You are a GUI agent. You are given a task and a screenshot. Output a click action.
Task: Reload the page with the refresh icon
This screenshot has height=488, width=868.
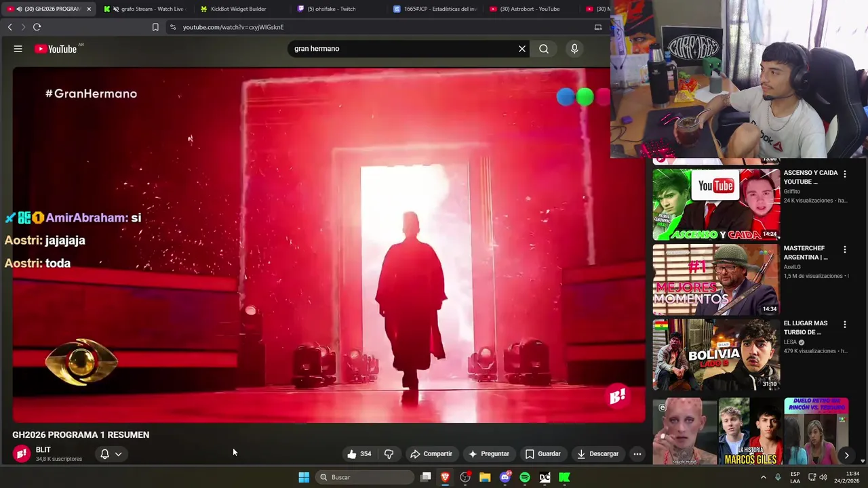(37, 27)
